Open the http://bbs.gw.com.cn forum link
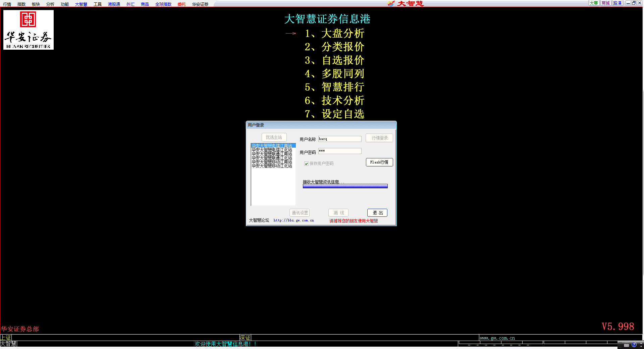 [x=294, y=220]
